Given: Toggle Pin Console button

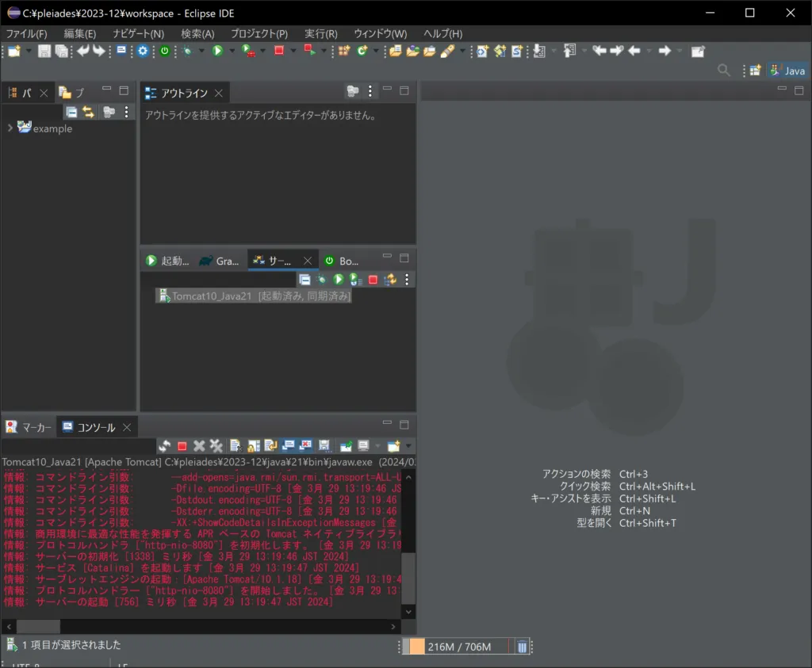Looking at the screenshot, I should point(346,445).
